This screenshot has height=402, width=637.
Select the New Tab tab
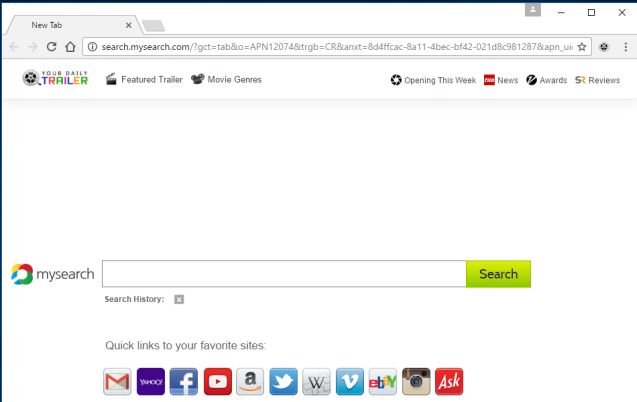point(73,25)
